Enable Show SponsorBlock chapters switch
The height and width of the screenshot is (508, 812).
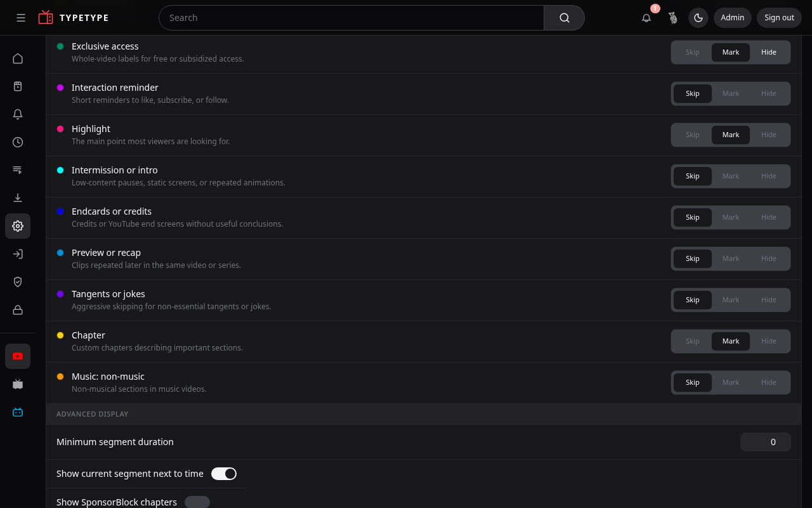pos(197,502)
